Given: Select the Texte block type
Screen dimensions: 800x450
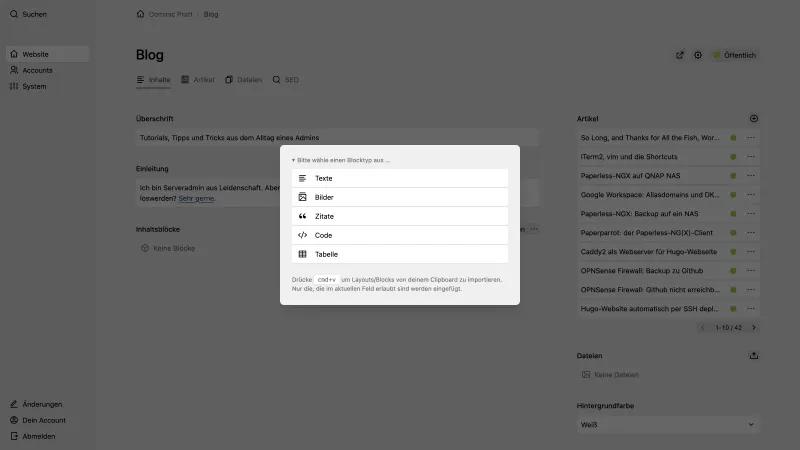Looking at the screenshot, I should [x=400, y=178].
